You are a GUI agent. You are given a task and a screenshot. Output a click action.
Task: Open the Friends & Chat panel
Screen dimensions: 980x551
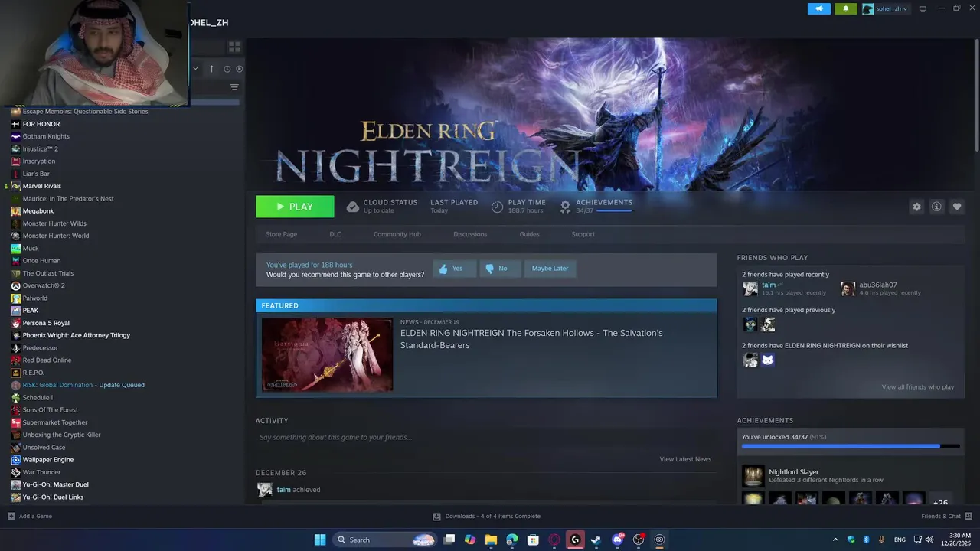tap(946, 516)
